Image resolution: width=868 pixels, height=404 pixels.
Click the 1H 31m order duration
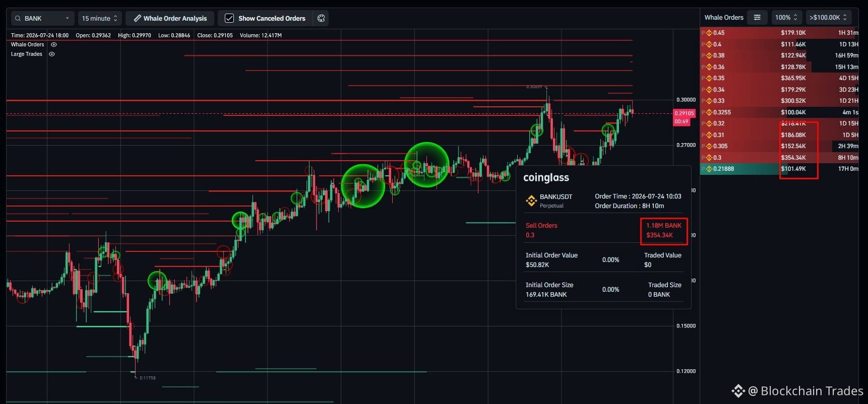(x=848, y=33)
